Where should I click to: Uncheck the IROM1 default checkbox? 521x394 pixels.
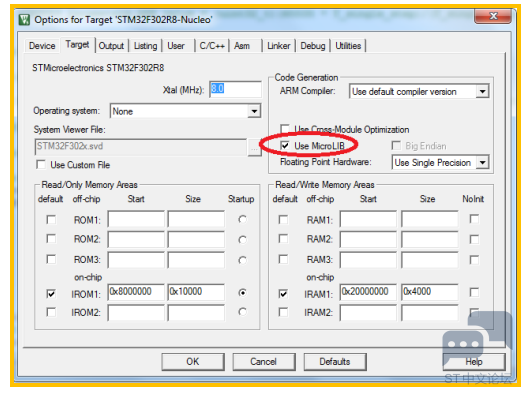[x=51, y=294]
